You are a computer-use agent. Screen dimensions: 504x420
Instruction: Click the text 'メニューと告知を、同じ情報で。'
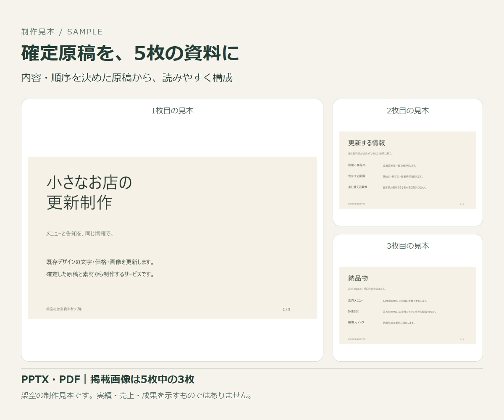tap(80, 234)
